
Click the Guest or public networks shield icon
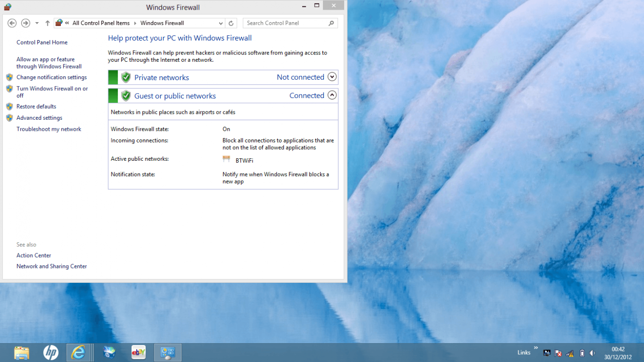tap(126, 96)
